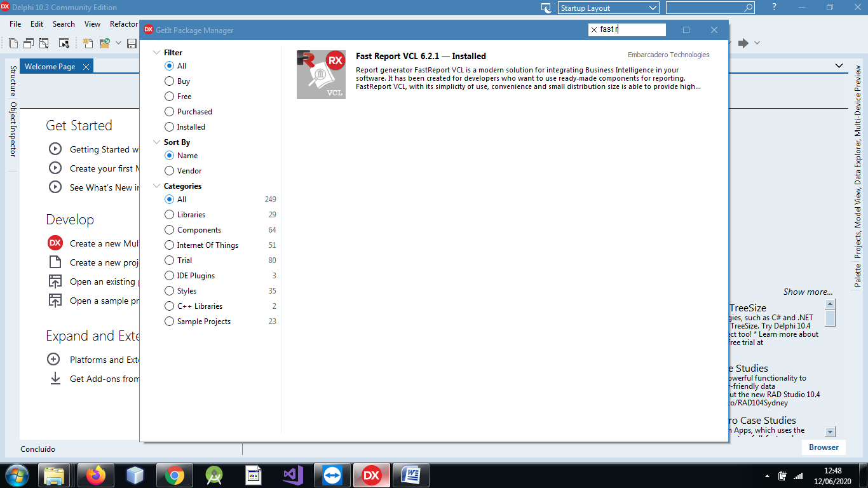Click the folder icon beside Open an existing
The height and width of the screenshot is (488, 868).
(x=55, y=281)
